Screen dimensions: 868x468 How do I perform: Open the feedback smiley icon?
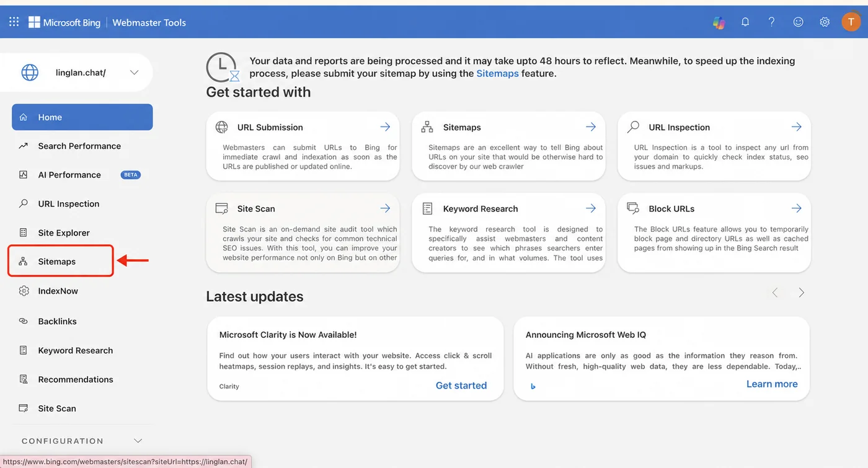(798, 22)
